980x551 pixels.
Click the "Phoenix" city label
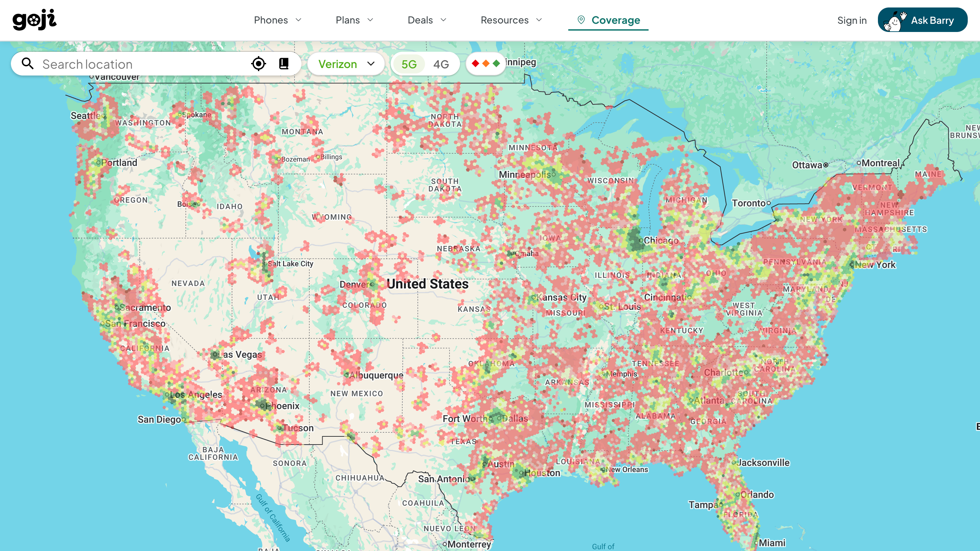click(x=282, y=406)
